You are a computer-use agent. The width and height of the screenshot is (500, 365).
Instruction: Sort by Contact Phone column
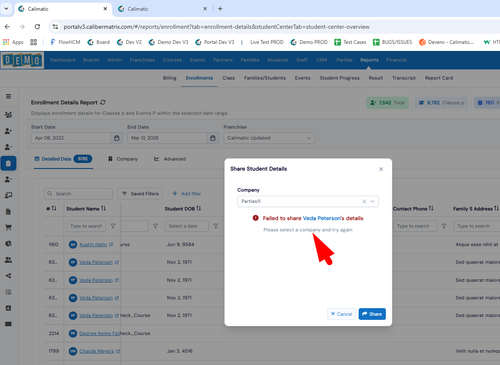(x=431, y=208)
